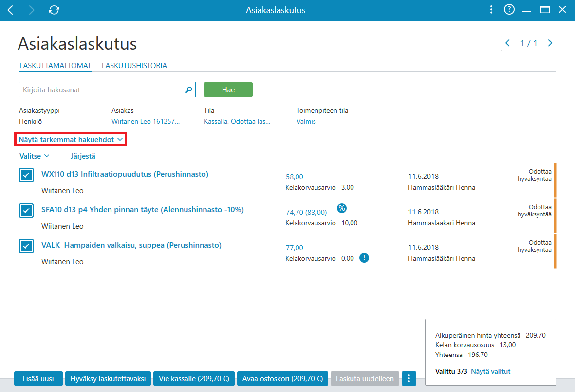Click the percent discount icon on SFA10 row

click(x=342, y=209)
